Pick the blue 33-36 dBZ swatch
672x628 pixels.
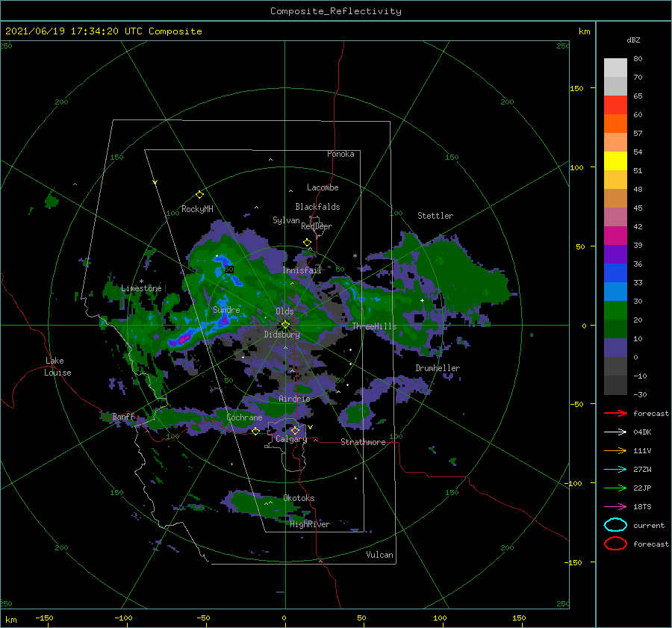click(615, 273)
